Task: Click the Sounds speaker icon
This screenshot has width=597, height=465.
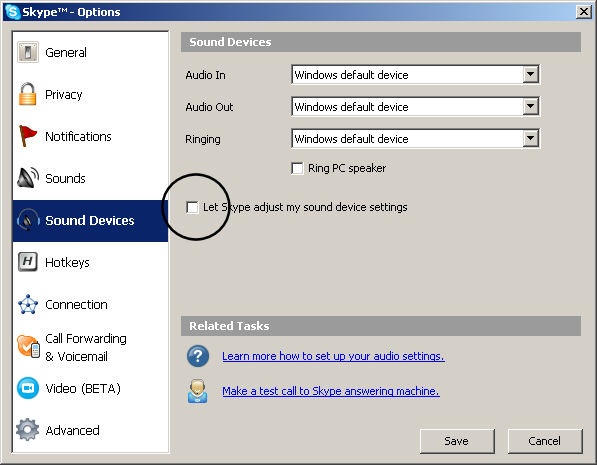Action: pos(28,178)
